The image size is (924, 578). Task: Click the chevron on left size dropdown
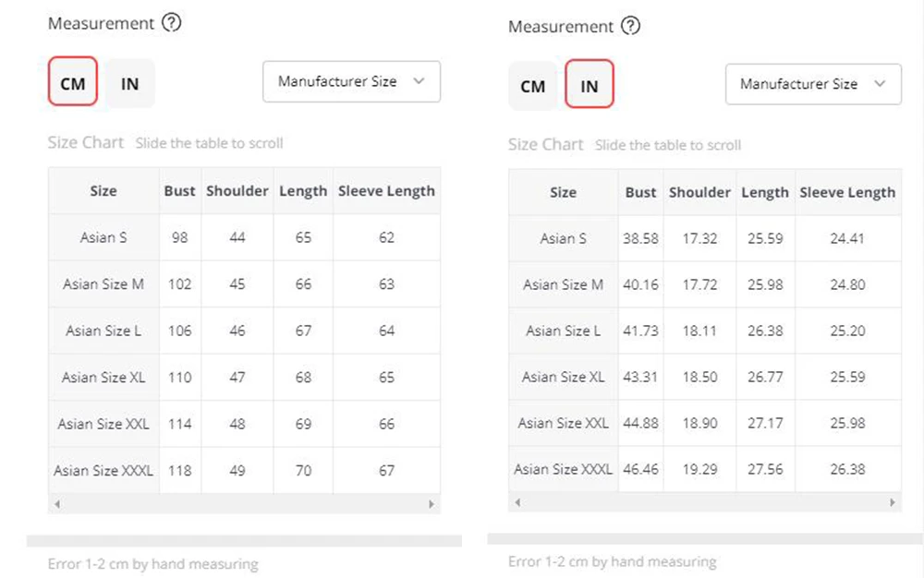(419, 81)
